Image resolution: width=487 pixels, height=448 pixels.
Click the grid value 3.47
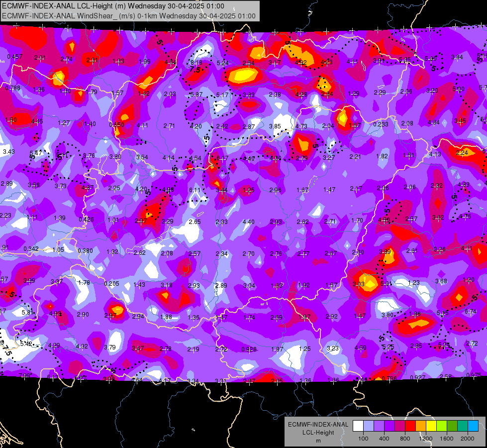coord(138,348)
